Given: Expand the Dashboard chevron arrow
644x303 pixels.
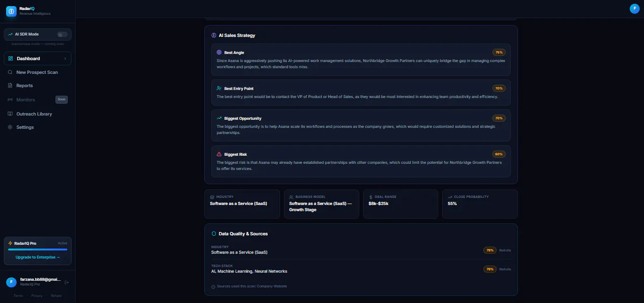Looking at the screenshot, I should [x=65, y=58].
